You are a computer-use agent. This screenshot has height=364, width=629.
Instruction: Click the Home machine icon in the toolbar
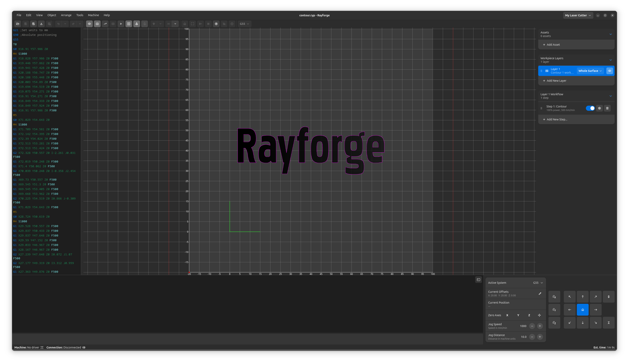[x=185, y=24]
